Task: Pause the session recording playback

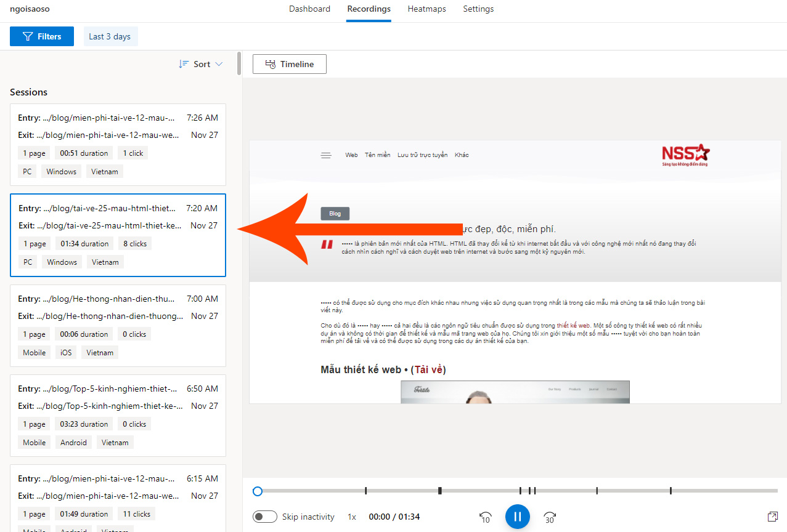Action: tap(517, 517)
